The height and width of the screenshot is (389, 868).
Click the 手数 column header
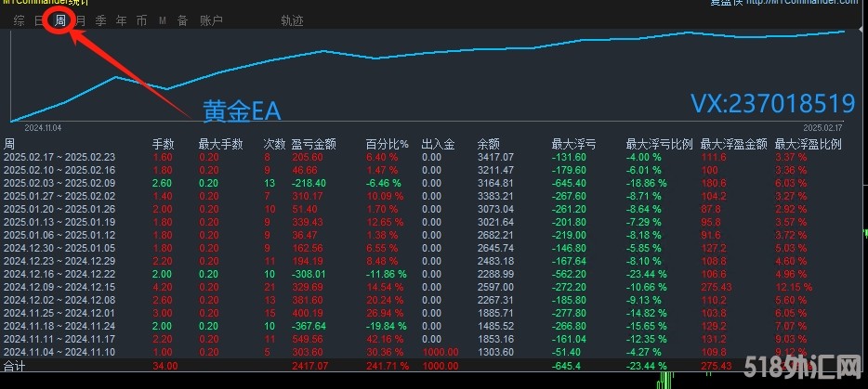pos(164,145)
